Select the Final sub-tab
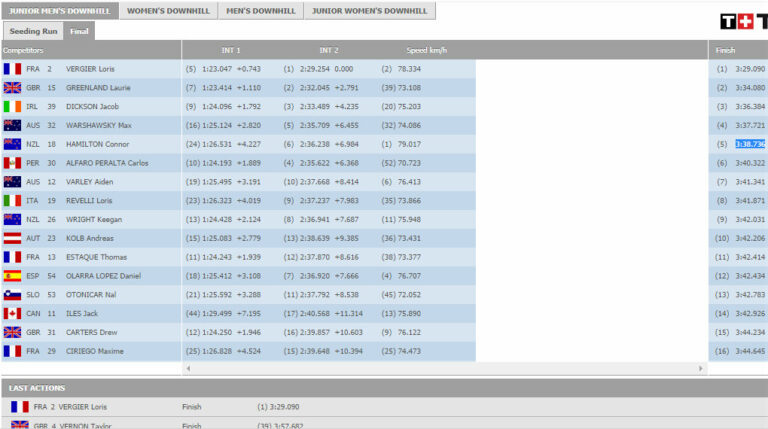 coord(79,31)
